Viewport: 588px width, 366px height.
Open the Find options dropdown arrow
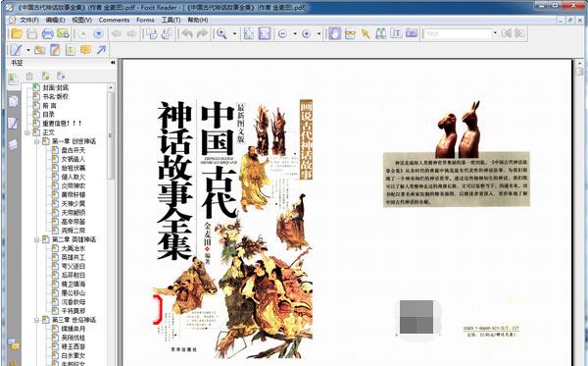(x=495, y=33)
